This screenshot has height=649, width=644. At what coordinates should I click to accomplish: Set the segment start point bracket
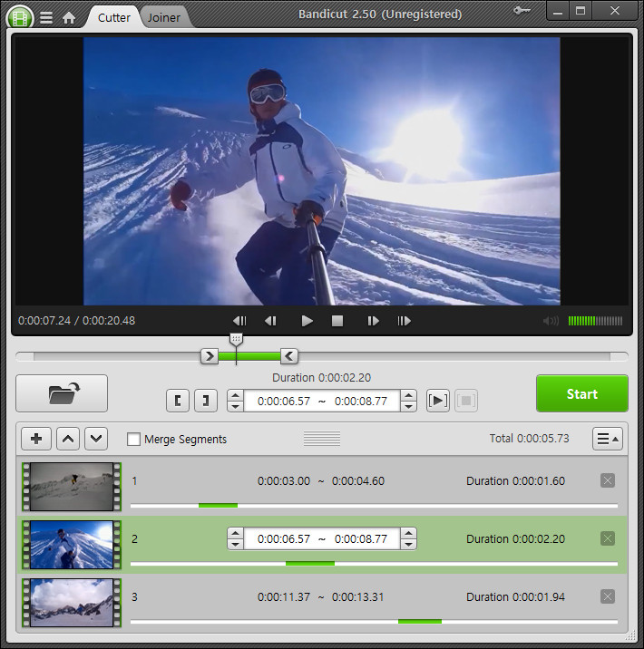point(178,401)
